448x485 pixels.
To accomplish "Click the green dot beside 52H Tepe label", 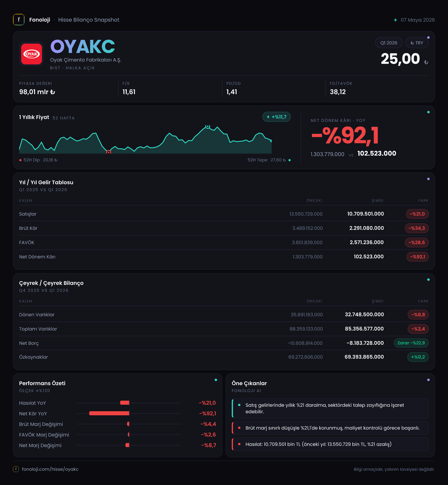I will click(x=289, y=160).
